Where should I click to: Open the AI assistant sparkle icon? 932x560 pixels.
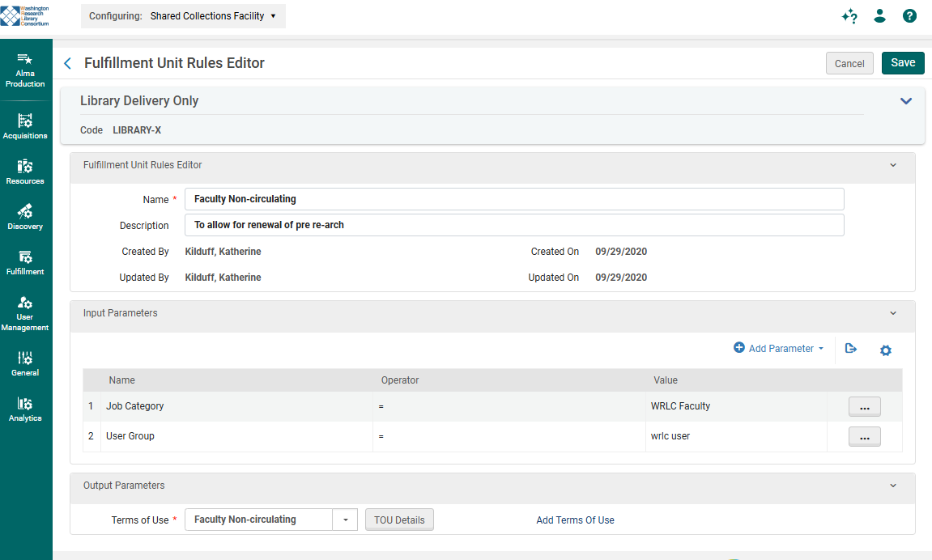pyautogui.click(x=849, y=16)
